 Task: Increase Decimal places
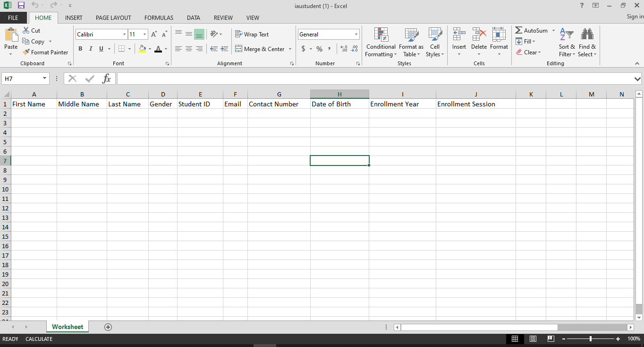(x=344, y=49)
